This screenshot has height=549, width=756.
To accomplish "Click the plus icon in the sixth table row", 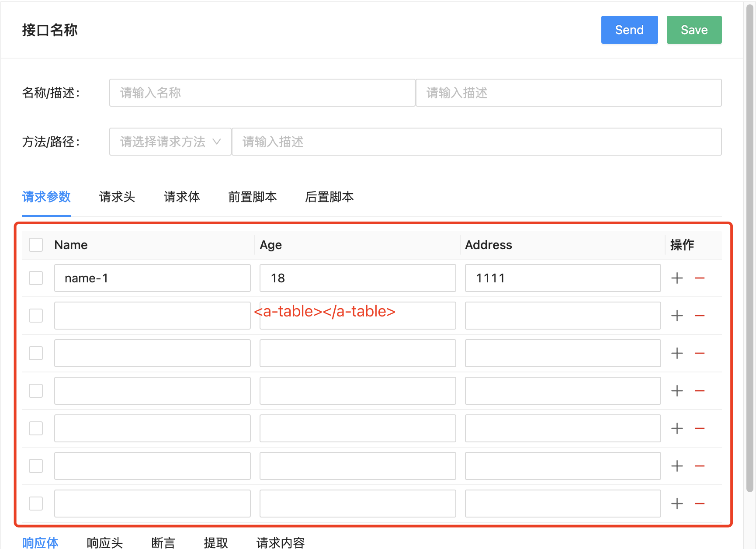I will [677, 466].
